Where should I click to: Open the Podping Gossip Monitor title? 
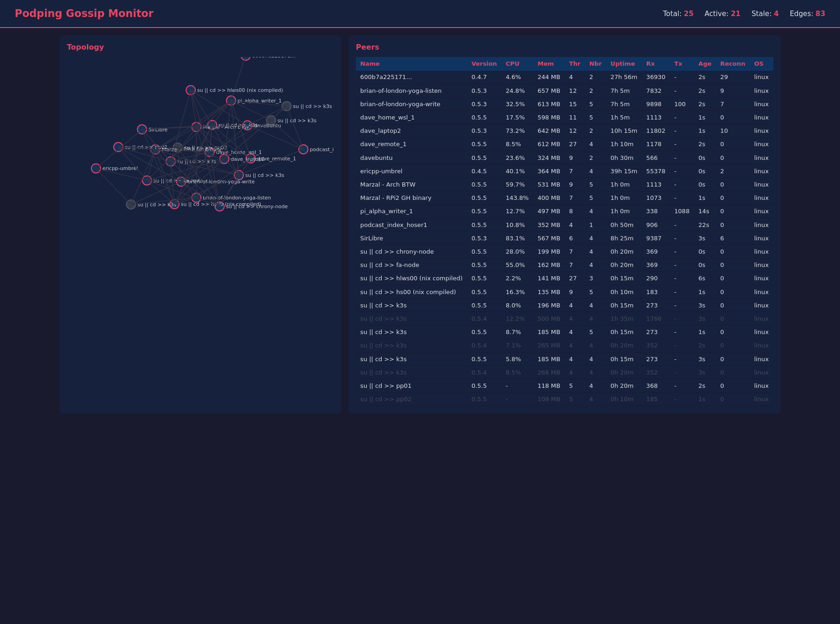(x=84, y=14)
